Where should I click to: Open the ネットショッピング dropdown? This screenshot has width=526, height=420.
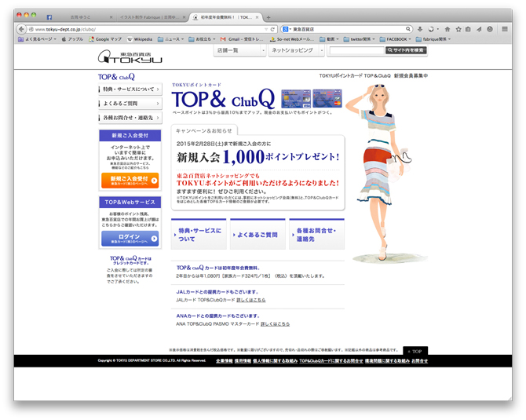(x=296, y=50)
